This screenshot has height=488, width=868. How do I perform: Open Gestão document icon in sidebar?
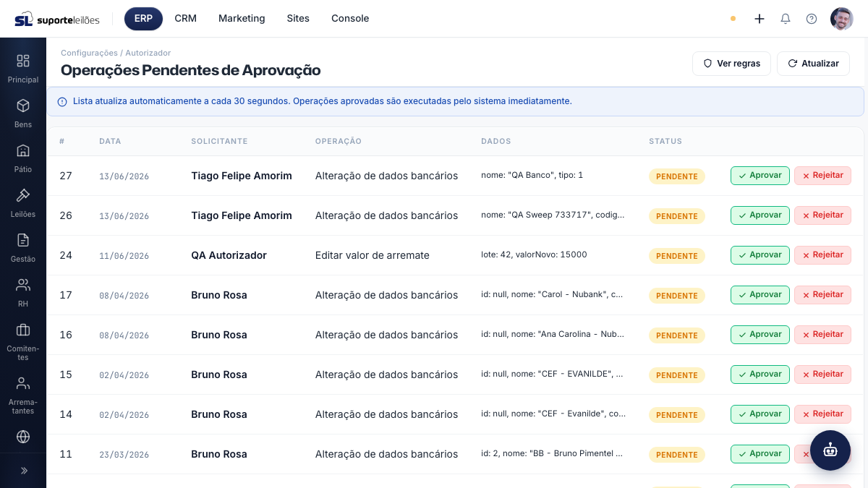tap(23, 240)
